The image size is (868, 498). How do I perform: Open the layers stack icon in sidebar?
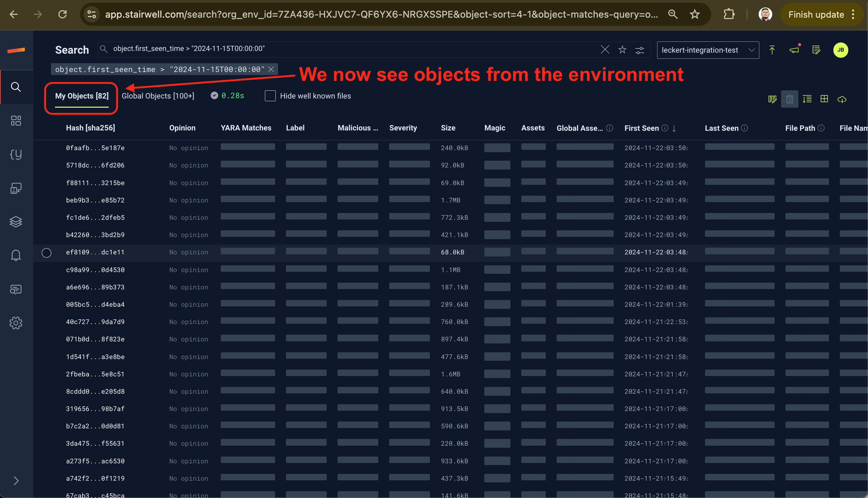tap(16, 221)
